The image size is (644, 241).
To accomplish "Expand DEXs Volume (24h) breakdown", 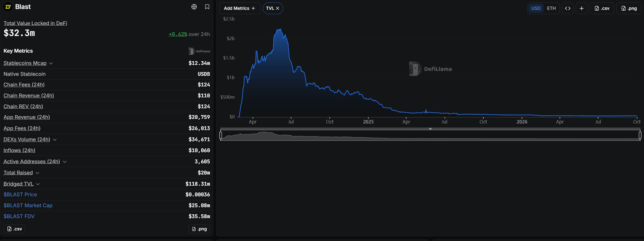I will [55, 140].
